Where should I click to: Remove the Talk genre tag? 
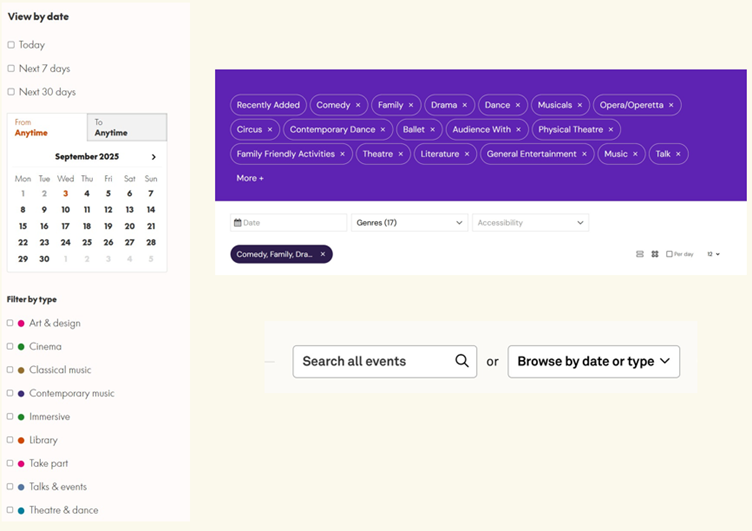pos(678,154)
